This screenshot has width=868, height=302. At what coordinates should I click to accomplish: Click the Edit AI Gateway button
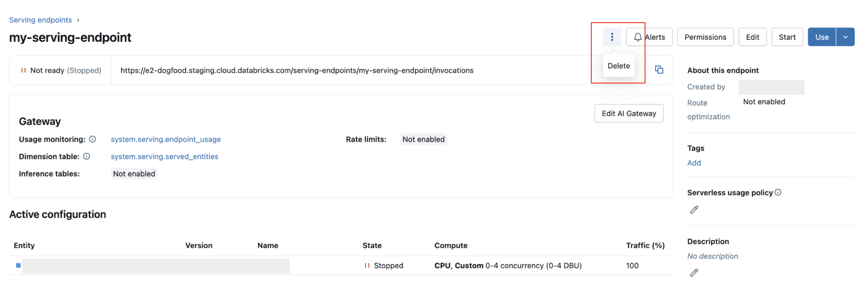pyautogui.click(x=629, y=113)
